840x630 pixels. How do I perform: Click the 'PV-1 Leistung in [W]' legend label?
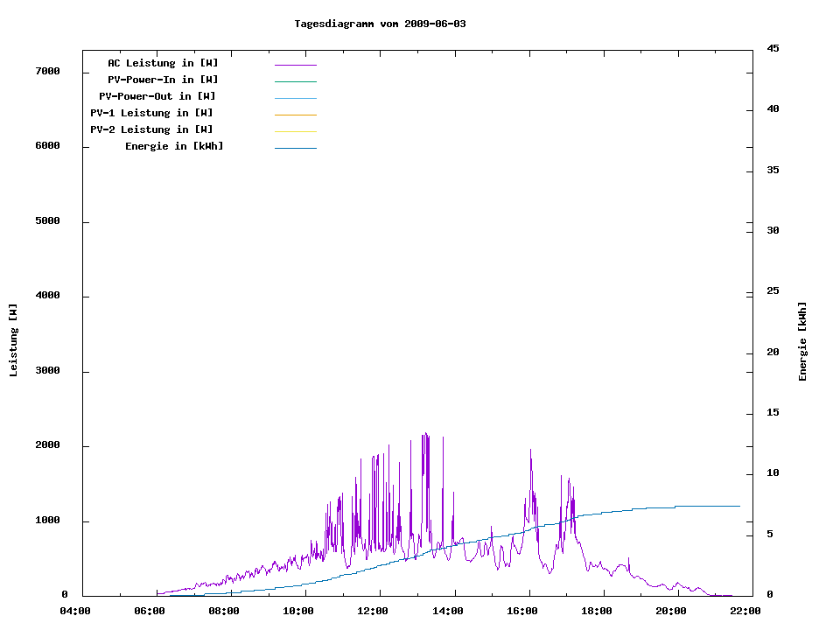(x=152, y=113)
